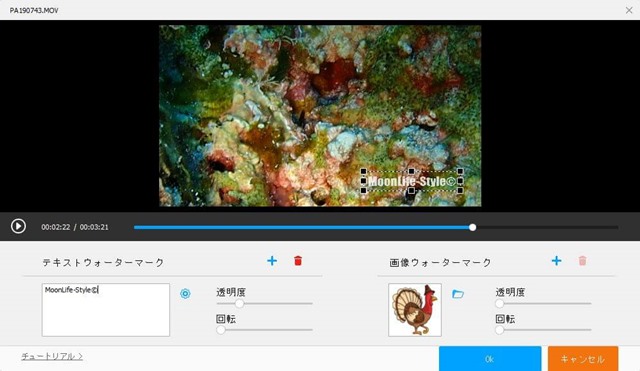This screenshot has height=371, width=640.
Task: Play the video preview
Action: [18, 226]
